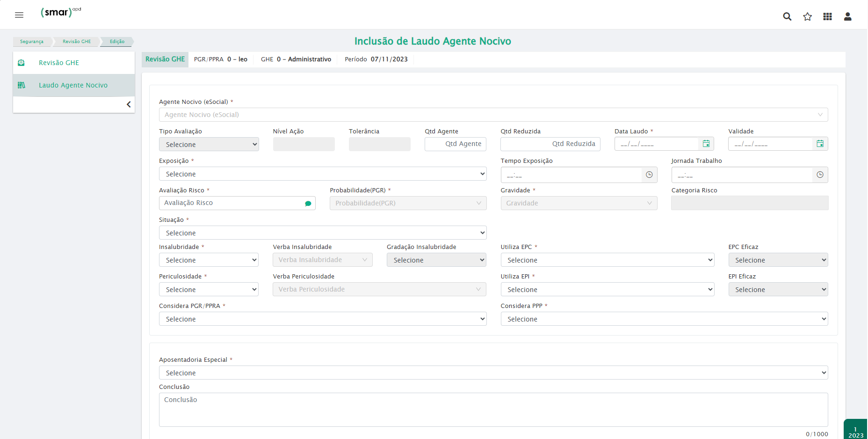Click into the Conclusão text area
This screenshot has height=439, width=868.
493,410
